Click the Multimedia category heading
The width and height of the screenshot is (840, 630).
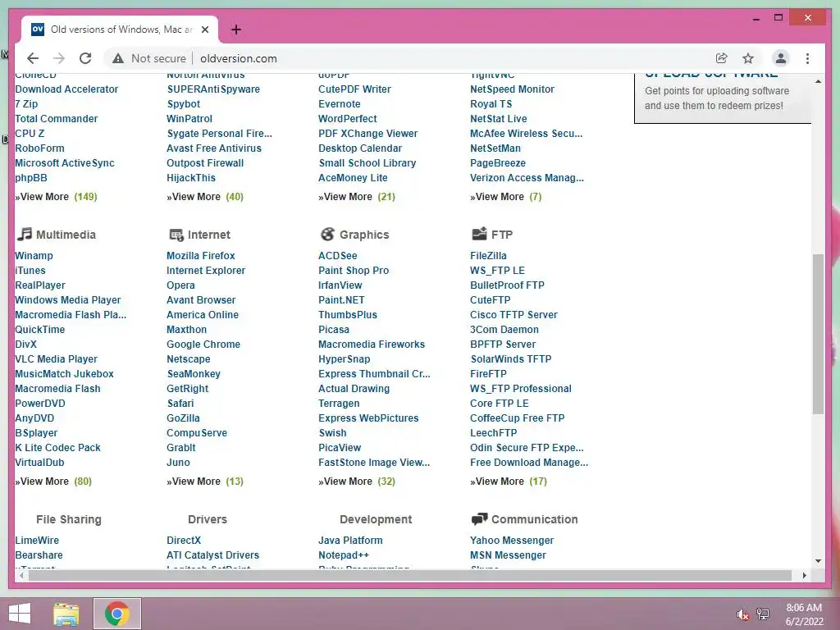66,235
